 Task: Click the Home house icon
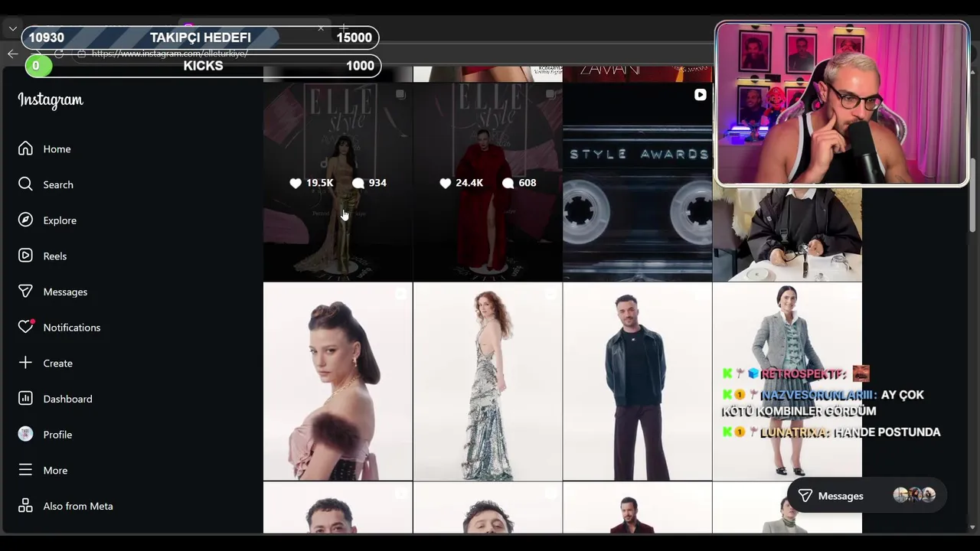[x=25, y=148]
